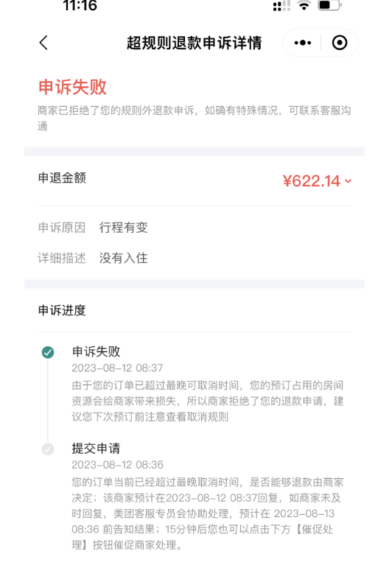Viewport: 392px width, 568px height.
Task: Tap the 申诉原因 行程有变 row
Action: (195, 228)
